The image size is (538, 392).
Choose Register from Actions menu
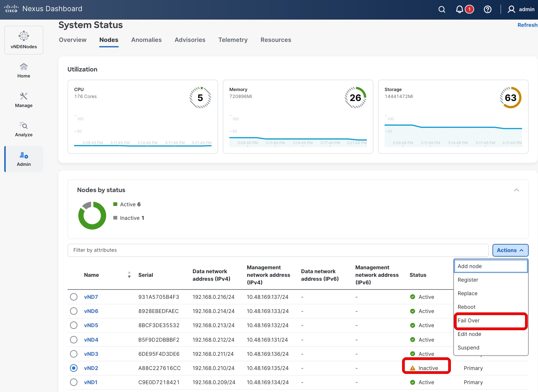pos(491,280)
